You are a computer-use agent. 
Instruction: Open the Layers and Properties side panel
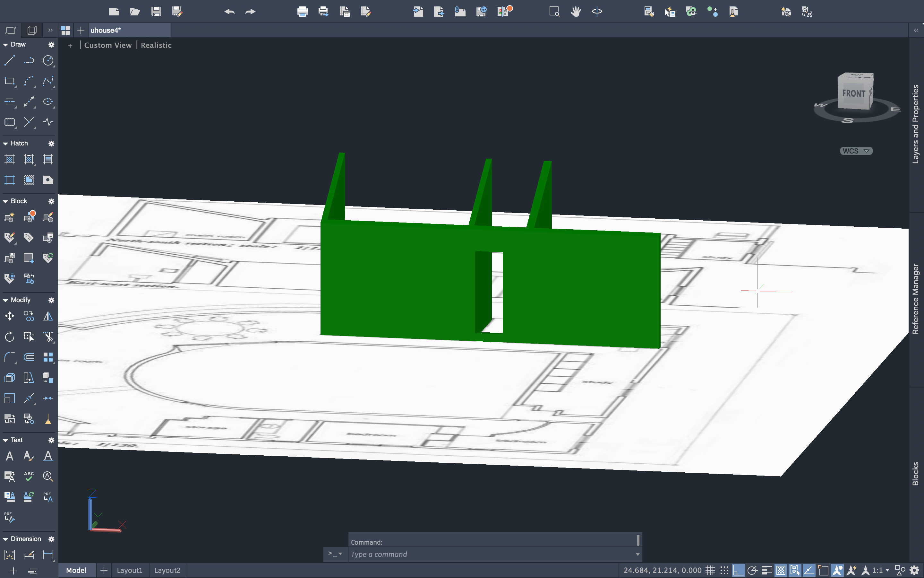tap(916, 124)
